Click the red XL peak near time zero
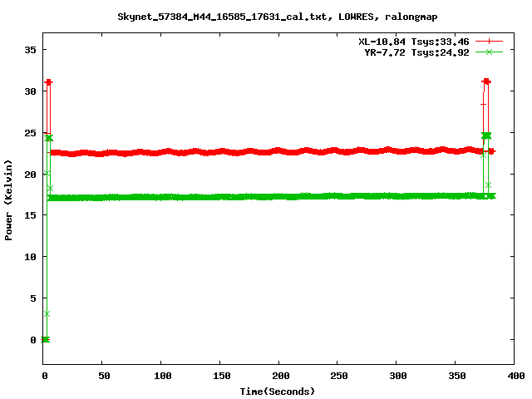 [x=48, y=82]
